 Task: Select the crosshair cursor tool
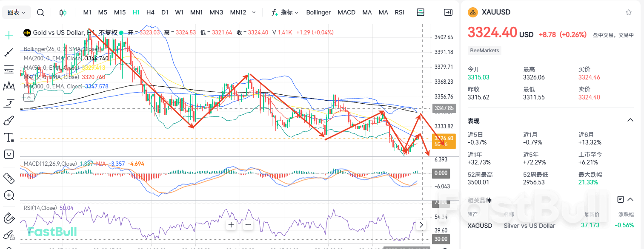click(x=9, y=35)
